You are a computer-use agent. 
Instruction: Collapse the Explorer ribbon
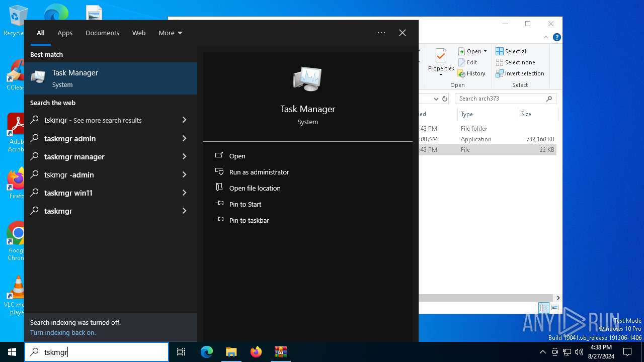[546, 37]
